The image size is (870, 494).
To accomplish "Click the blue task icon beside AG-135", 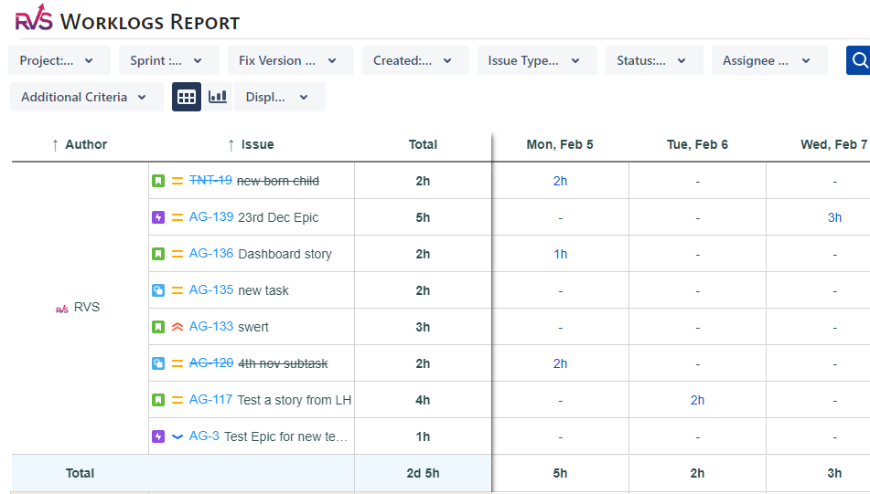I will [x=158, y=290].
